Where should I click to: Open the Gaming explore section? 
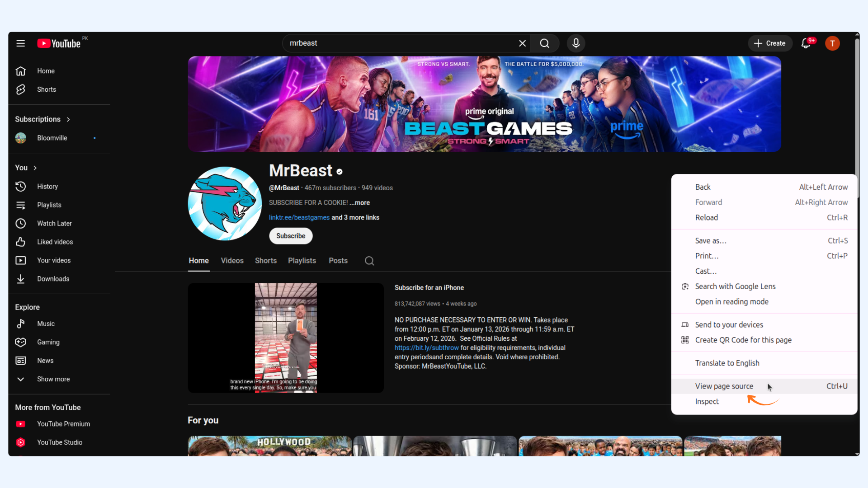(48, 342)
